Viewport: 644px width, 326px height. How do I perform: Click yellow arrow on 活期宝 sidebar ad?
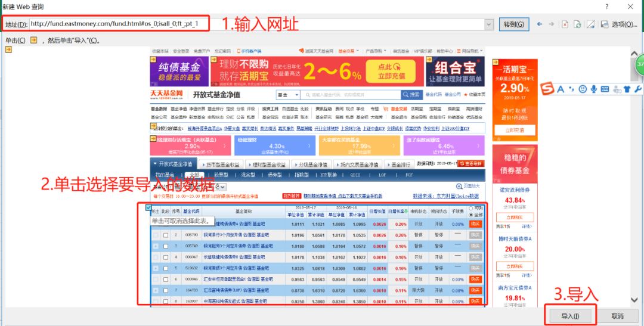tap(496, 63)
